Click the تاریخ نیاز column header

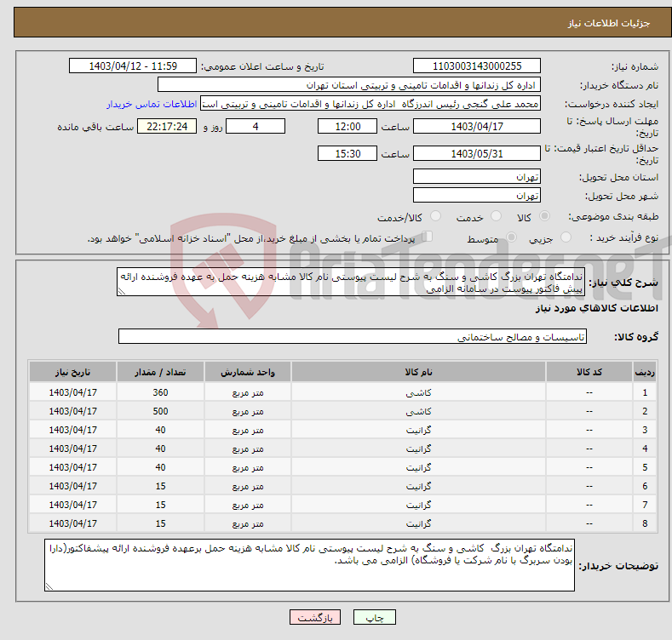click(73, 372)
